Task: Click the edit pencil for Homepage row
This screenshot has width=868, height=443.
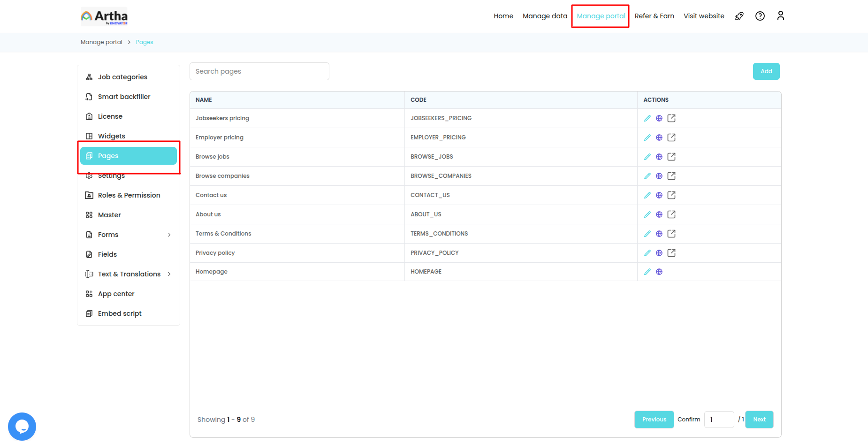Action: pyautogui.click(x=647, y=272)
